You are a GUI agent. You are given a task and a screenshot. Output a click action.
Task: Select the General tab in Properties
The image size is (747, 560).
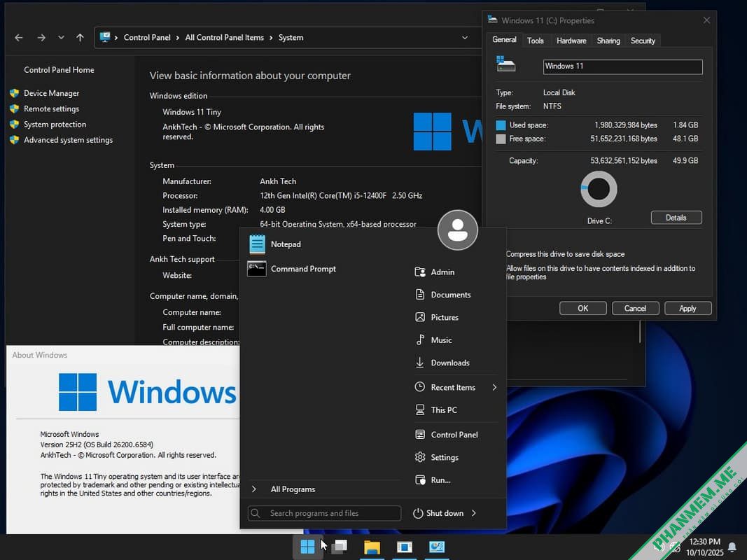[x=504, y=40]
